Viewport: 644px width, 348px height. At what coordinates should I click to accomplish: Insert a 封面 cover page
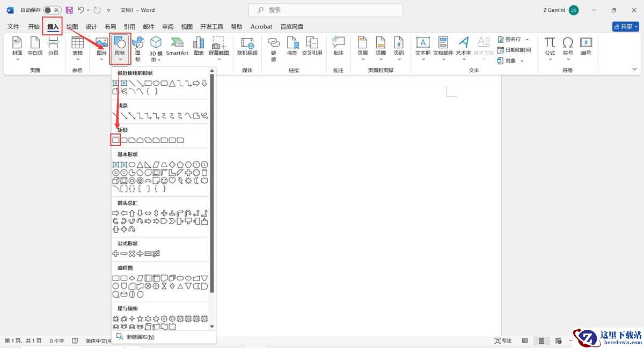[17, 49]
